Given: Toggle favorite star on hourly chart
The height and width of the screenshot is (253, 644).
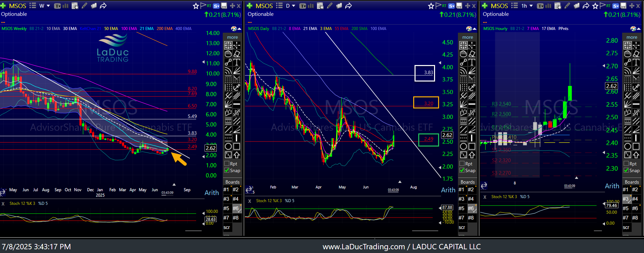Looking at the screenshot, I should 595,6.
